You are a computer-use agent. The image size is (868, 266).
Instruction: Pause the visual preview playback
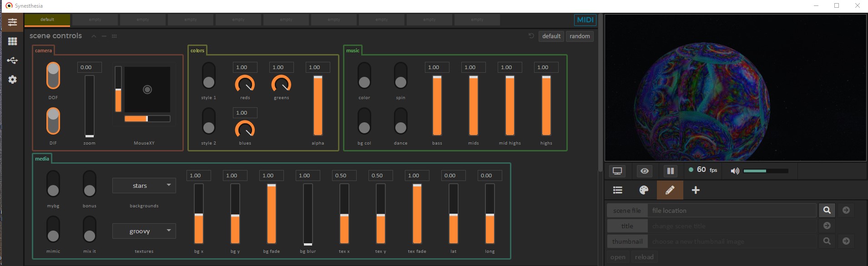tap(670, 171)
